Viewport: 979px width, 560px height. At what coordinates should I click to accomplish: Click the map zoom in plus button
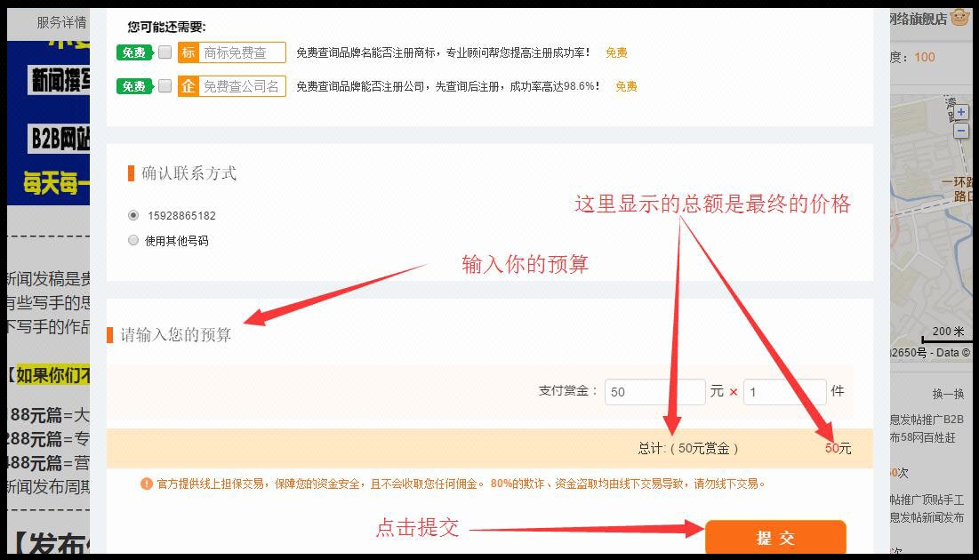tap(961, 113)
